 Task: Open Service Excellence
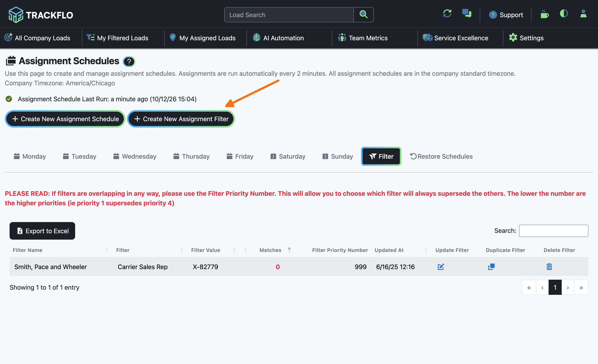[x=455, y=38]
